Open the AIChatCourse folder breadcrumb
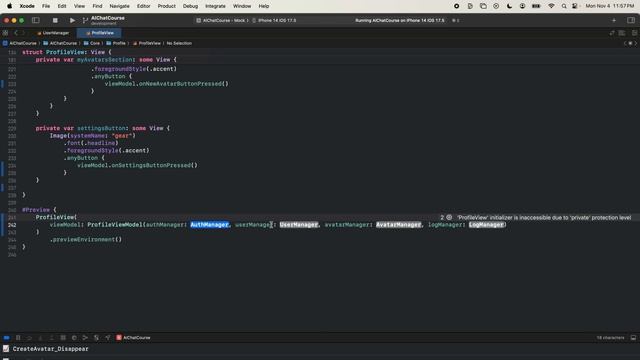The height and width of the screenshot is (360, 640). coord(60,43)
